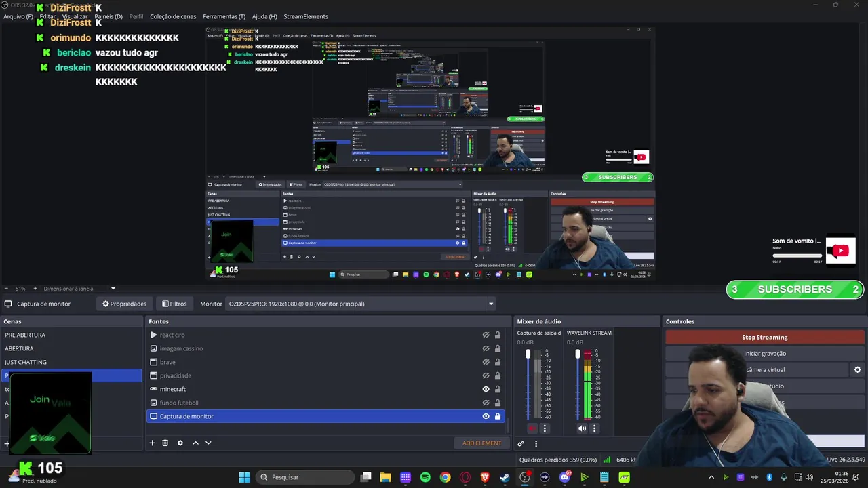Toggle lock on the minecraft source
The image size is (868, 488).
click(x=497, y=389)
